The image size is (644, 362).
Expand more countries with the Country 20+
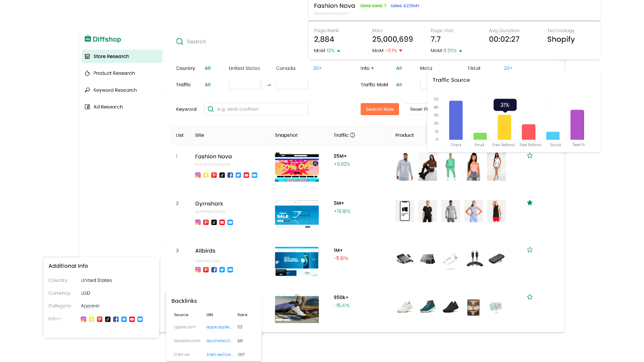click(317, 68)
